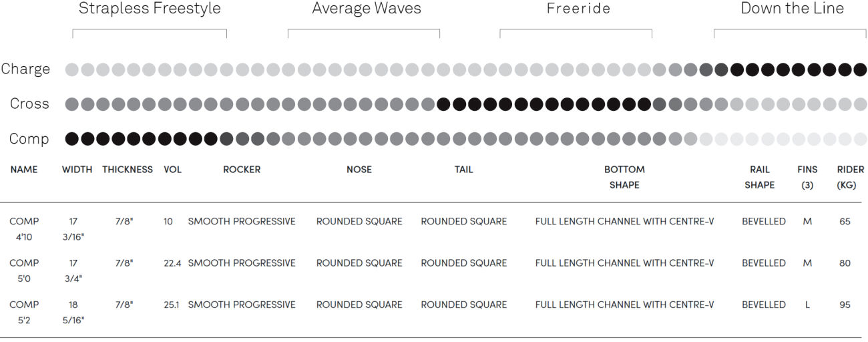Click the Freeride heading
The image size is (868, 342).
[578, 9]
